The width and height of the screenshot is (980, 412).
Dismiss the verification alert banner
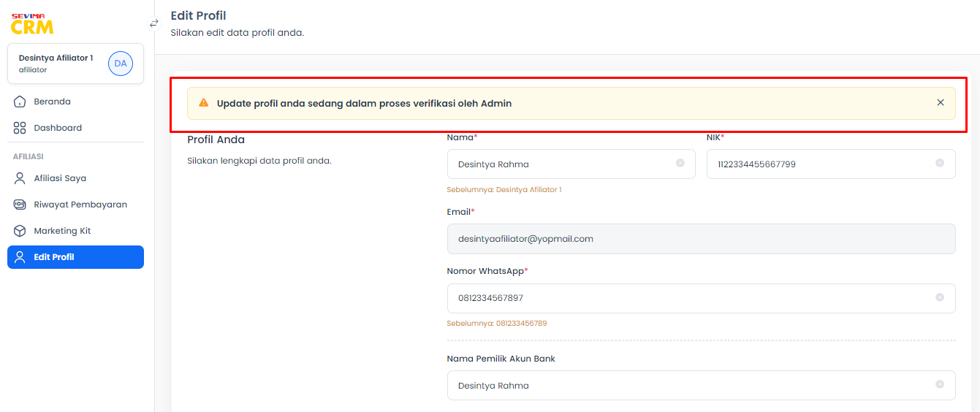coord(941,103)
